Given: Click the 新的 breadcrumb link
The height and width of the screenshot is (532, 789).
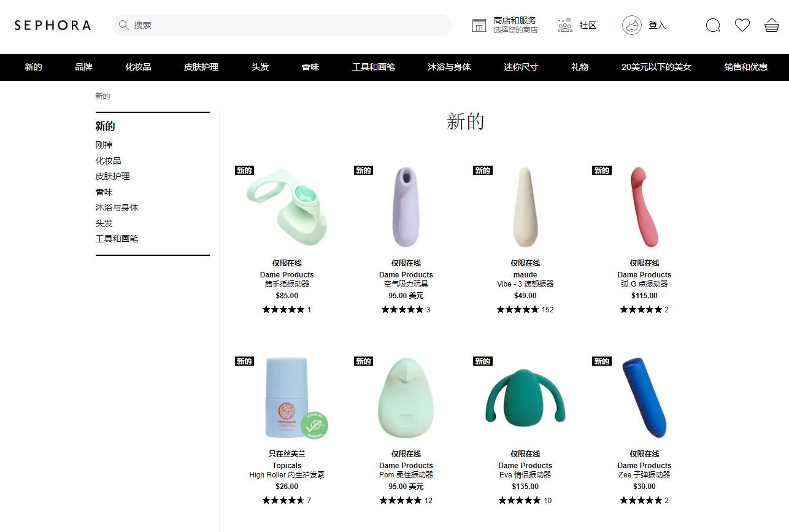Looking at the screenshot, I should tap(102, 96).
